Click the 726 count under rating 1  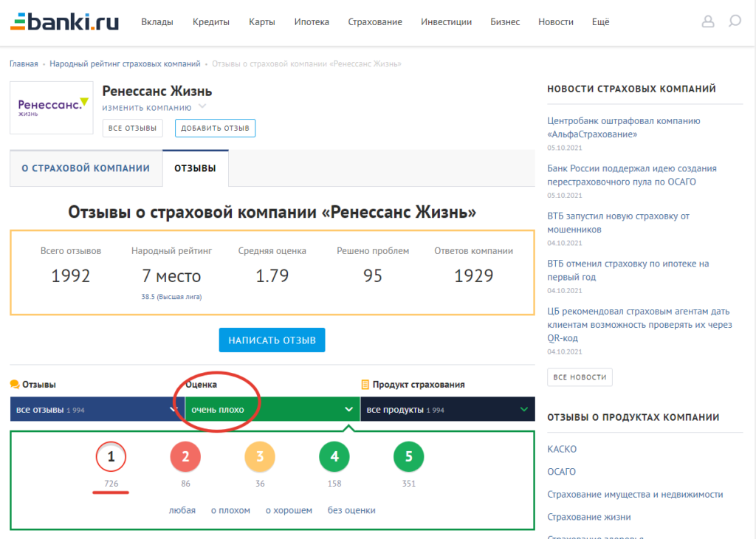111,484
